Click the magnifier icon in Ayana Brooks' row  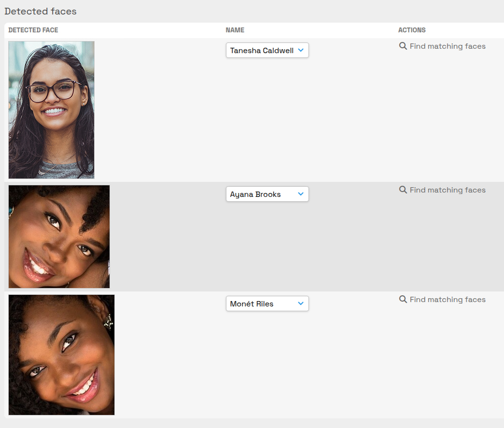[x=403, y=190]
